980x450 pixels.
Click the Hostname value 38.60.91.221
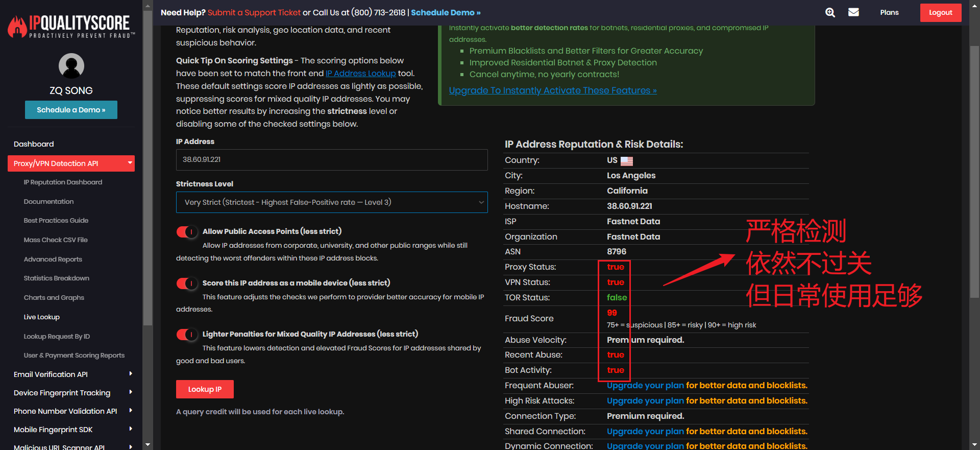point(629,206)
